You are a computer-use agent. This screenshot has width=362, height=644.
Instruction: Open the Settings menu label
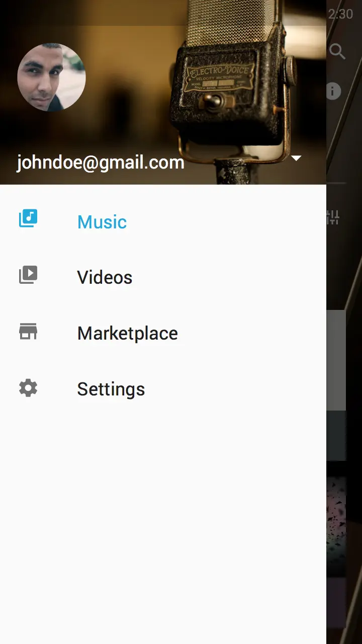(111, 389)
